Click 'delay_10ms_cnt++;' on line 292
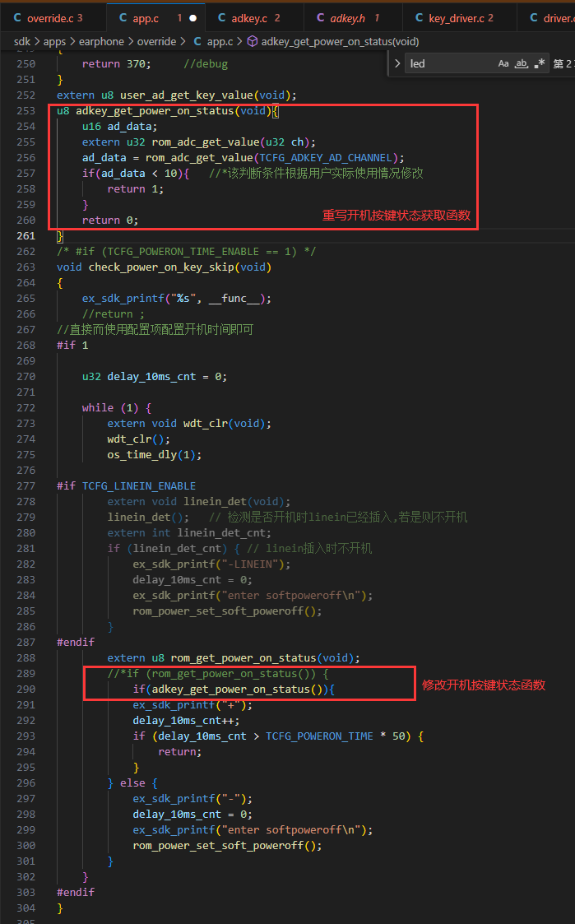Screen dimensions: 575x924 coord(186,721)
